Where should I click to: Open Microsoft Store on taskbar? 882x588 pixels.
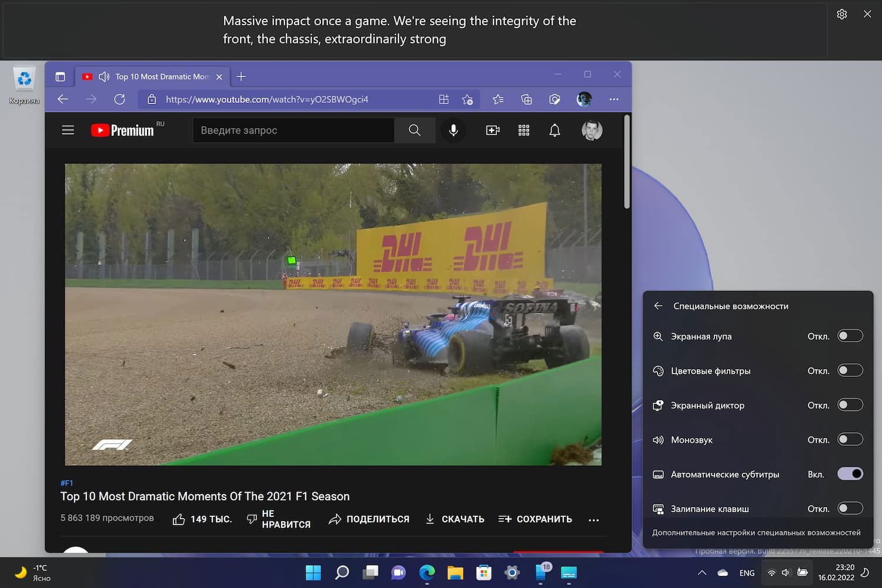coord(484,573)
